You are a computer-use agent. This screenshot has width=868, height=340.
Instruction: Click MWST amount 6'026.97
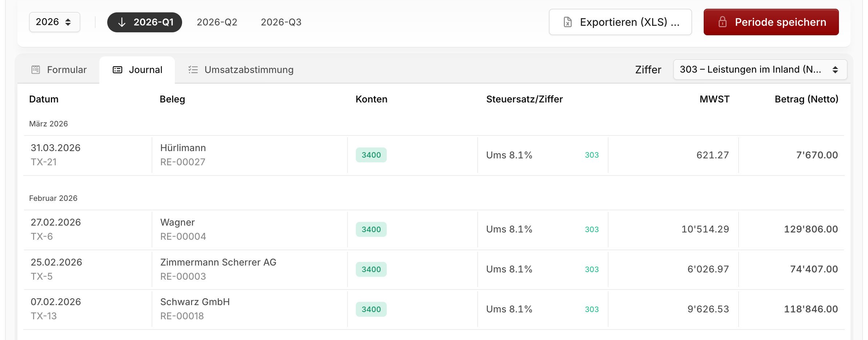pos(708,269)
